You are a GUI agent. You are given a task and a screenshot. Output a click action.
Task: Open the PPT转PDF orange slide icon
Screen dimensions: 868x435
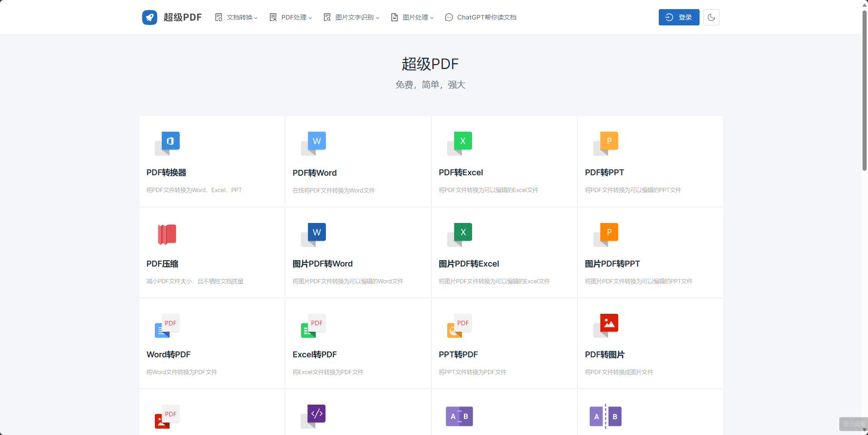tap(460, 325)
